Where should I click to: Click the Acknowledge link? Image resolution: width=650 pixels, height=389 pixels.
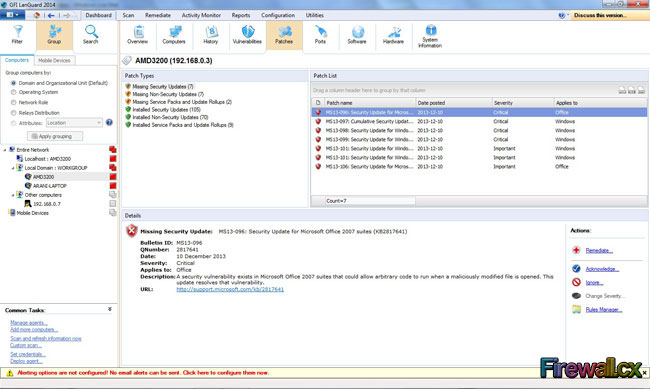[x=602, y=269]
